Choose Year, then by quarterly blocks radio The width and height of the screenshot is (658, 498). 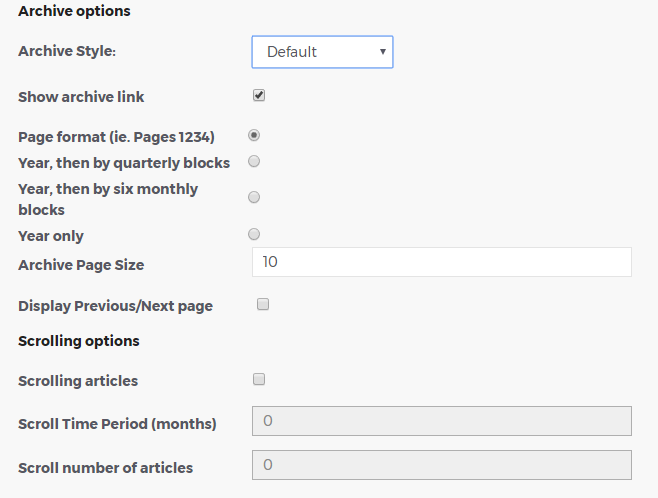[254, 161]
